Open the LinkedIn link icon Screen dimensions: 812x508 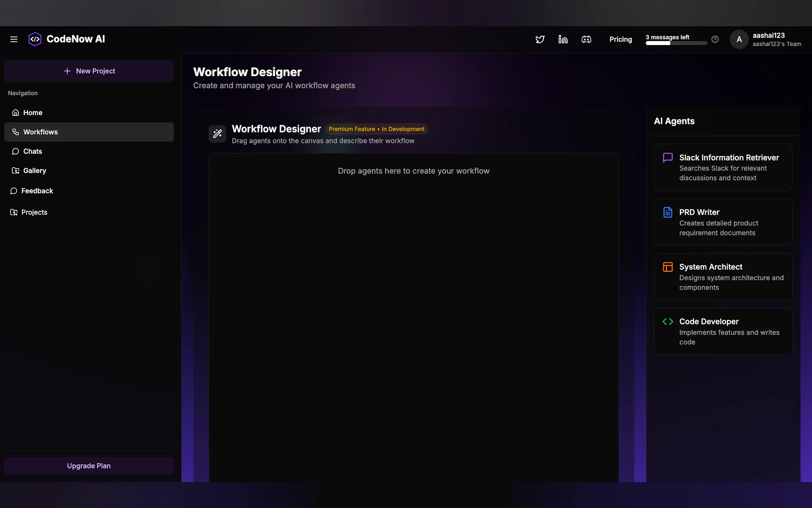[x=563, y=39]
